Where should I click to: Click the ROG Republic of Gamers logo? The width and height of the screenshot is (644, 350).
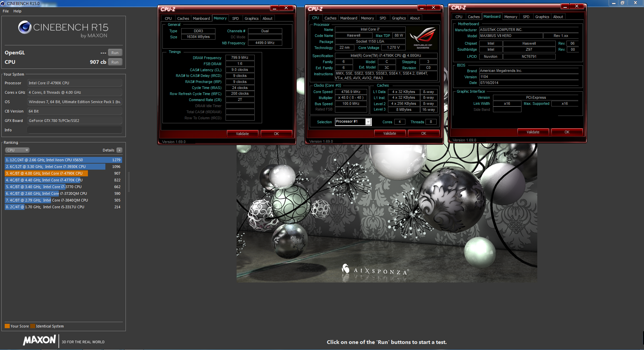pyautogui.click(x=423, y=38)
